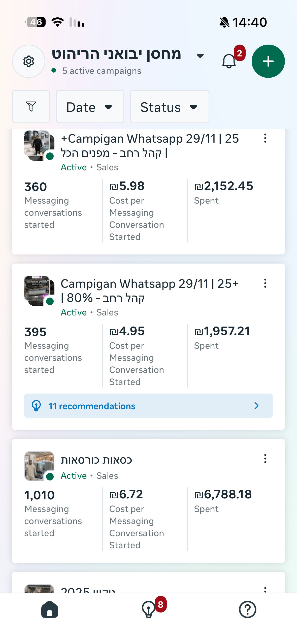
Task: Open account settings gear icon
Action: pos(29,61)
